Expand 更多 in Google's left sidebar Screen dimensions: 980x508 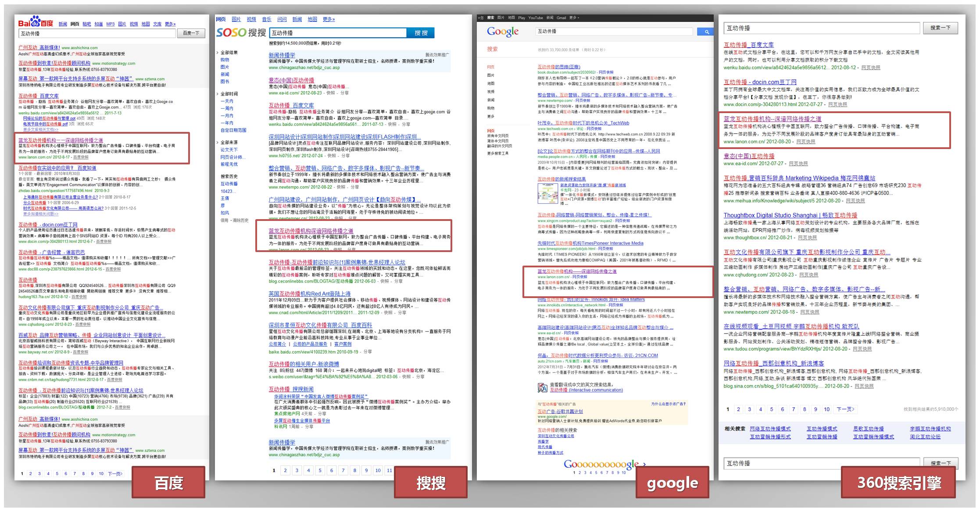(490, 117)
